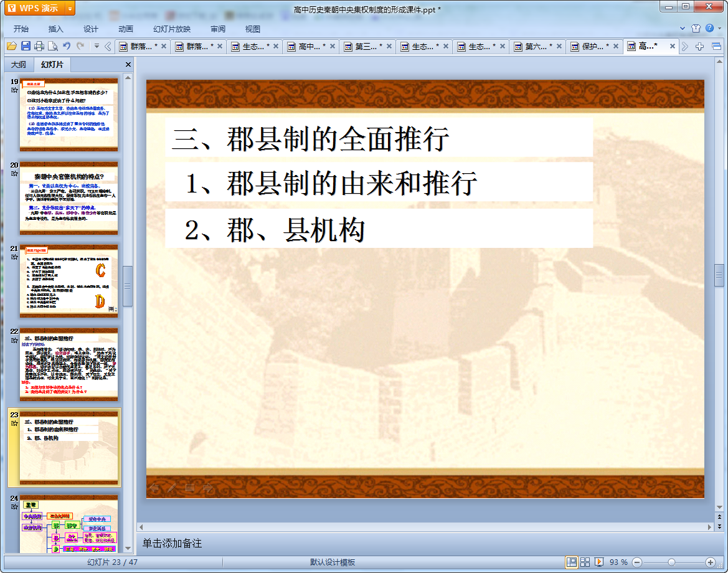
Task: Select slide 22 thumbnail
Action: 69,364
